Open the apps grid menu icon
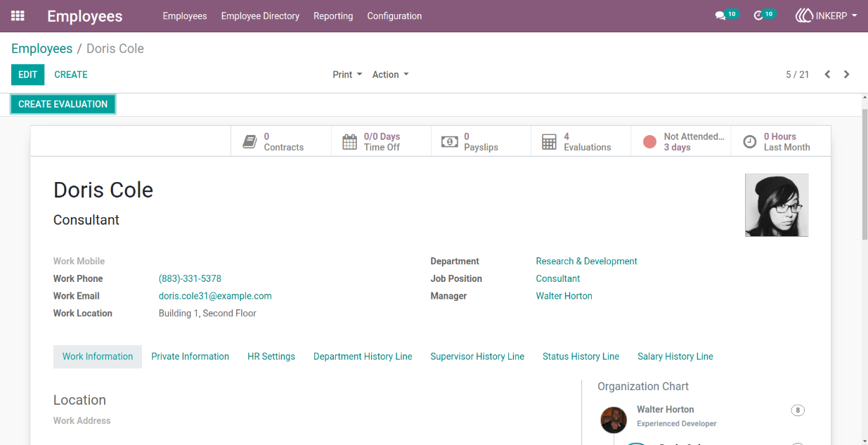 pyautogui.click(x=18, y=15)
